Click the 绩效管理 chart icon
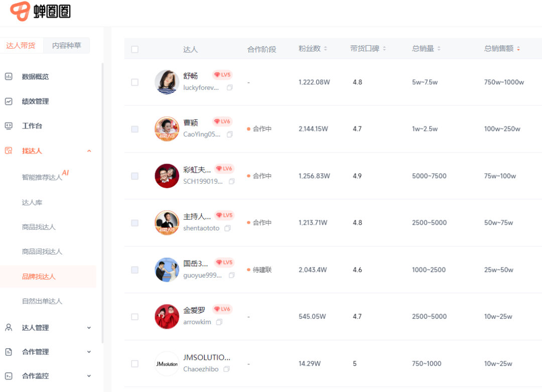Viewport: 542px width, 392px height. click(x=9, y=101)
